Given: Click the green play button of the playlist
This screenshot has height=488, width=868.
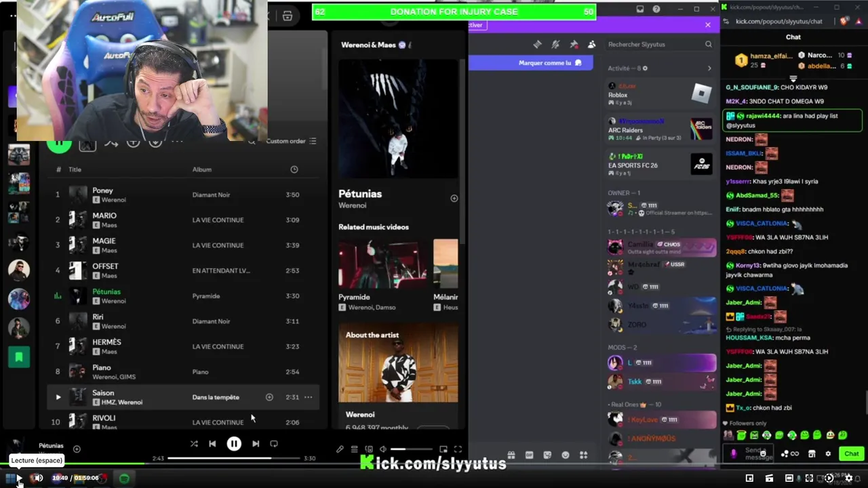Looking at the screenshot, I should tap(59, 144).
